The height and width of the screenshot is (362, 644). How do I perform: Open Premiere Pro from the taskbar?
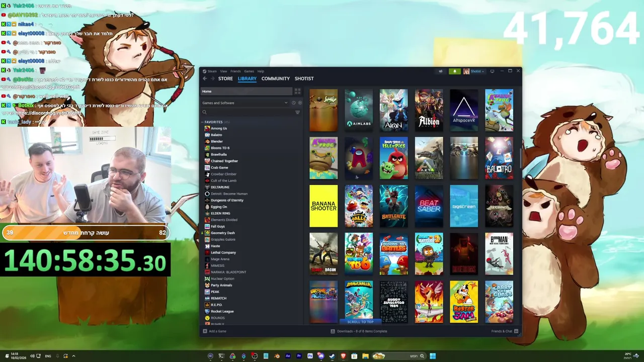tap(299, 356)
